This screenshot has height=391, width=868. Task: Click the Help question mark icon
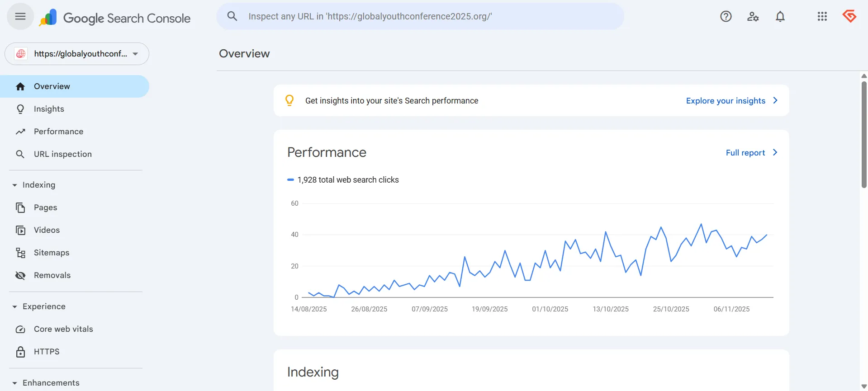726,17
